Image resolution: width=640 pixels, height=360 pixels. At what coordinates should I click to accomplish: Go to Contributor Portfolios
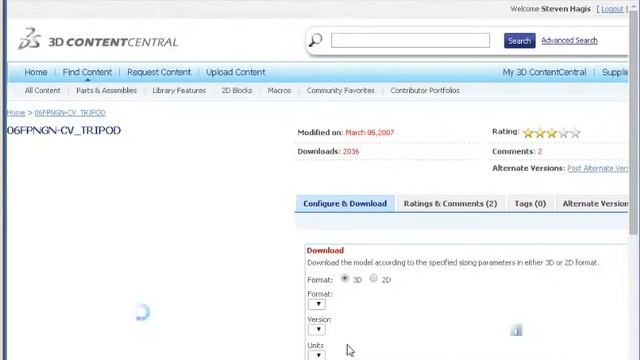[x=425, y=91]
